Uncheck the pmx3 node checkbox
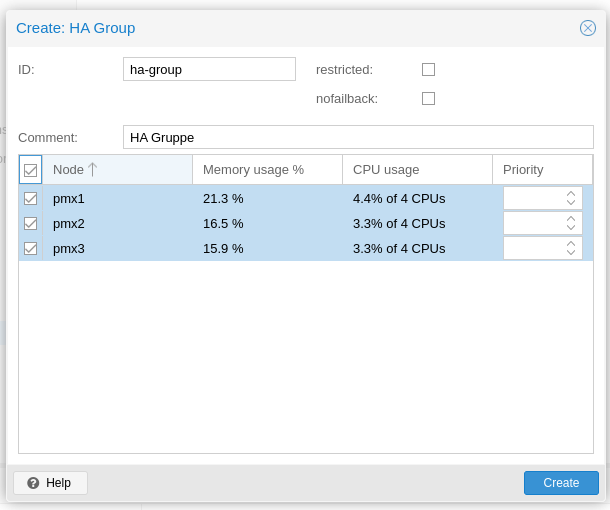 [x=30, y=248]
